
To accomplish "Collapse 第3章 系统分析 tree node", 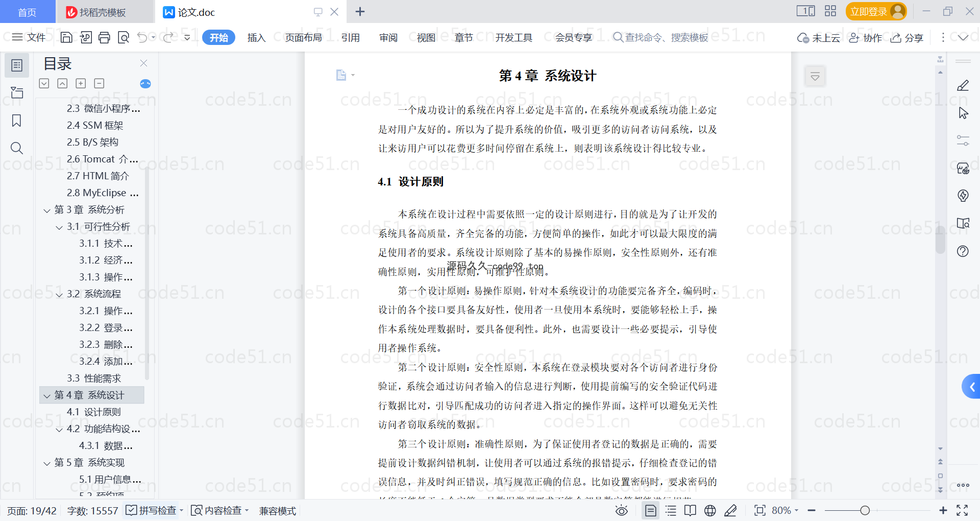I will pos(47,210).
